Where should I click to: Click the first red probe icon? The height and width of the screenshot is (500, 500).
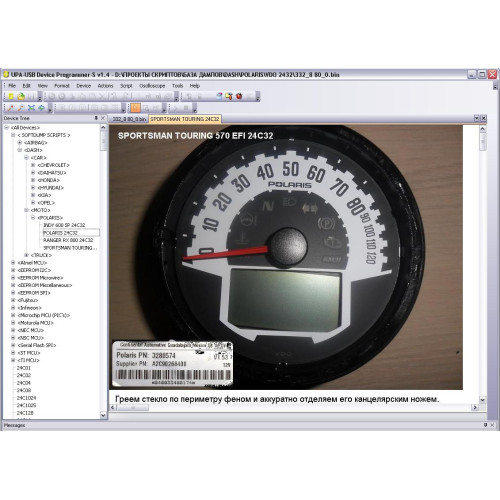11,108
